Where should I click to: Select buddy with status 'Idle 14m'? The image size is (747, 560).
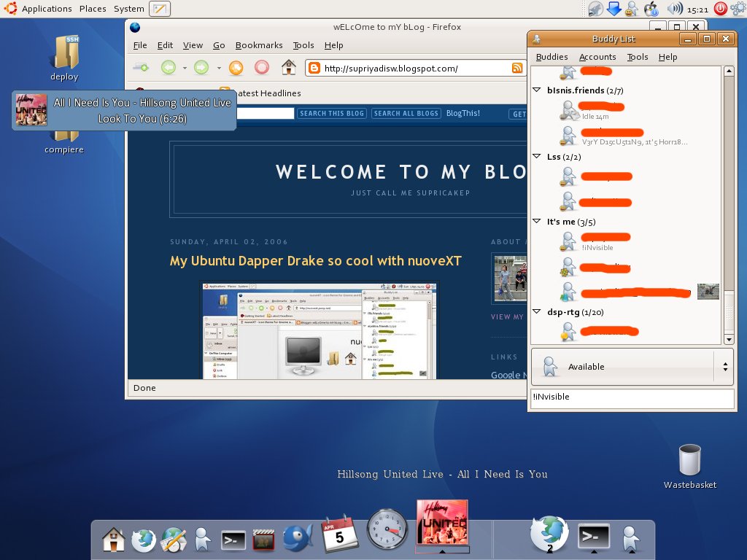click(x=627, y=111)
